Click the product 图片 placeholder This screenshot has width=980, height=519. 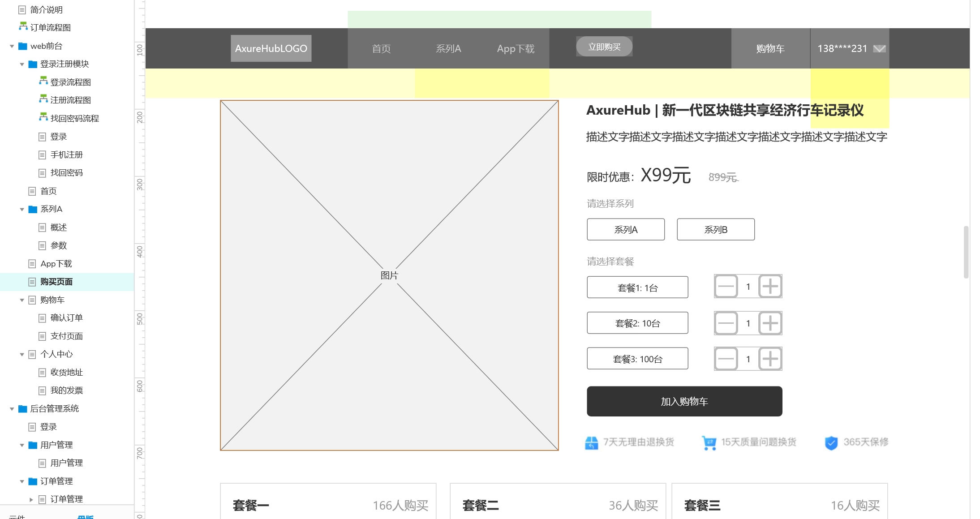tap(389, 275)
